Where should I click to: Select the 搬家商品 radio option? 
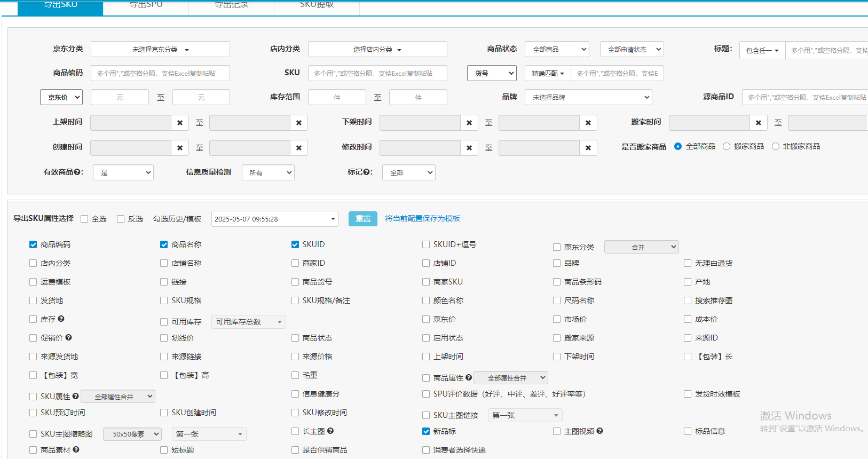point(727,146)
